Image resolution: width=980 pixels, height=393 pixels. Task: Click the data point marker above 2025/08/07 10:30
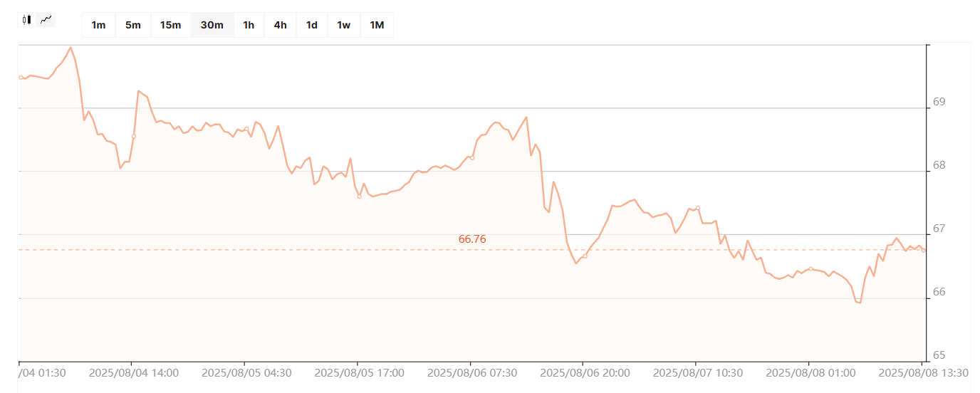698,208
